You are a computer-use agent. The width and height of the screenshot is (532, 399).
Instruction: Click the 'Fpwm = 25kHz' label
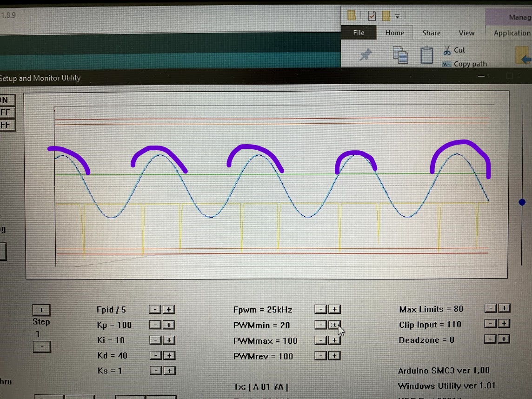[x=263, y=309]
